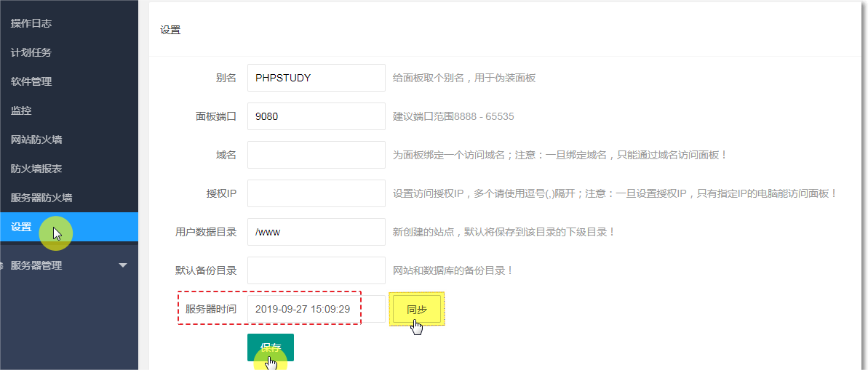Focus the empty 域名 input field
This screenshot has width=868, height=370.
pyautogui.click(x=316, y=155)
